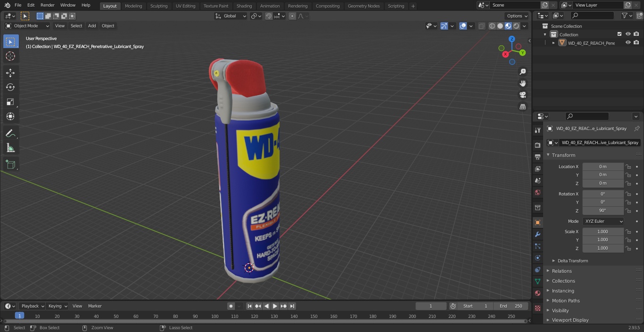Jump to the timeline end frame

click(x=292, y=306)
